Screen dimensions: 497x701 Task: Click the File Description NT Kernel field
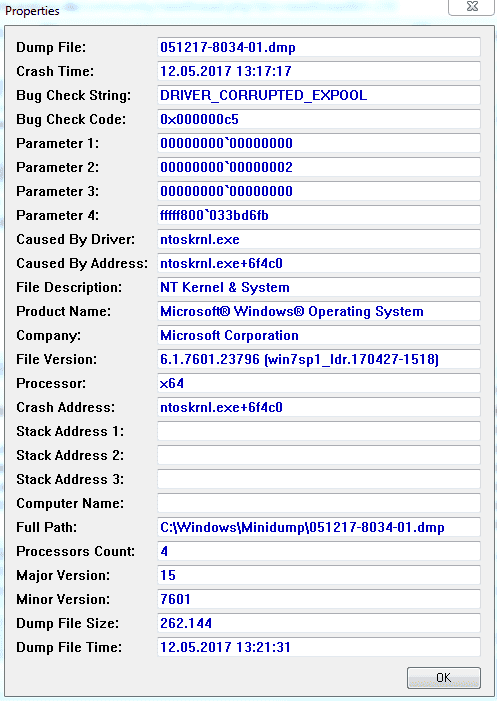point(319,287)
